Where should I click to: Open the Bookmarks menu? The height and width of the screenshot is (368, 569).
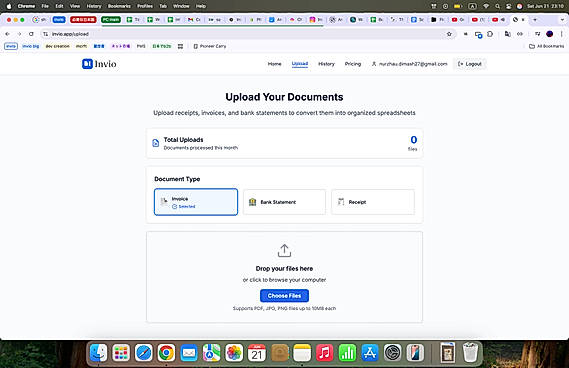pos(119,6)
